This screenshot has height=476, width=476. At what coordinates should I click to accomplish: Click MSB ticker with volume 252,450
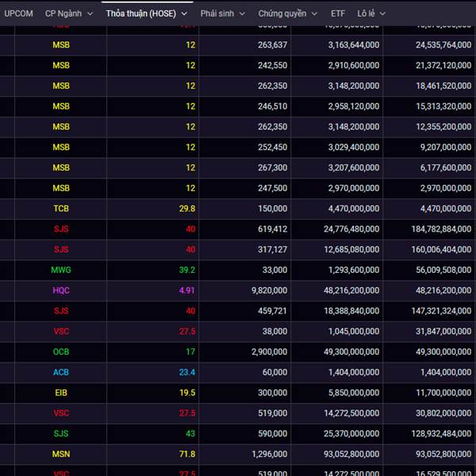coord(61,148)
